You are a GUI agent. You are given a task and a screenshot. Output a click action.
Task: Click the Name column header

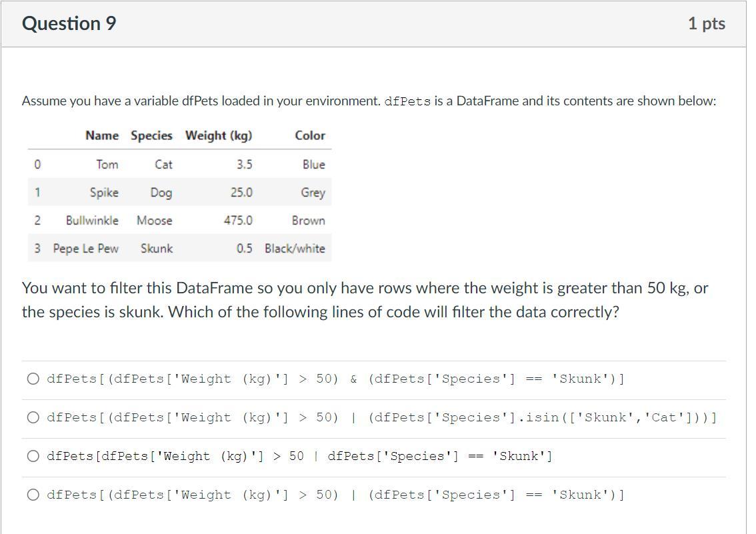[101, 135]
